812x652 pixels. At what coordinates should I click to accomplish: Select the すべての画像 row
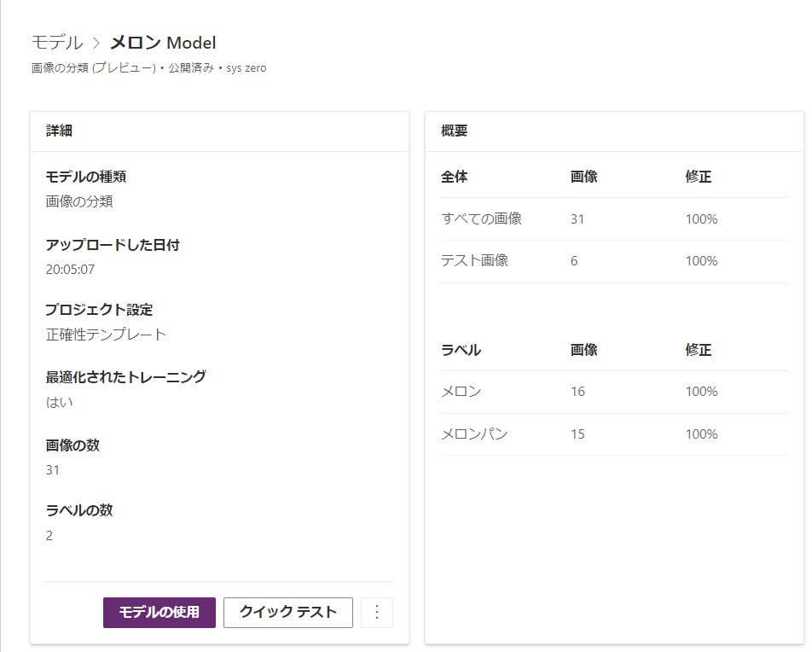coord(614,218)
